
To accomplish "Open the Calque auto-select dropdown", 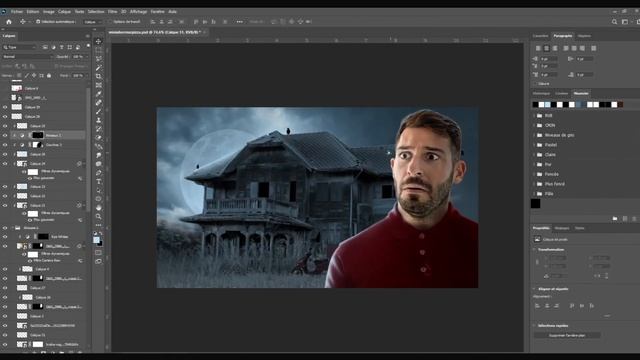I will click(93, 22).
